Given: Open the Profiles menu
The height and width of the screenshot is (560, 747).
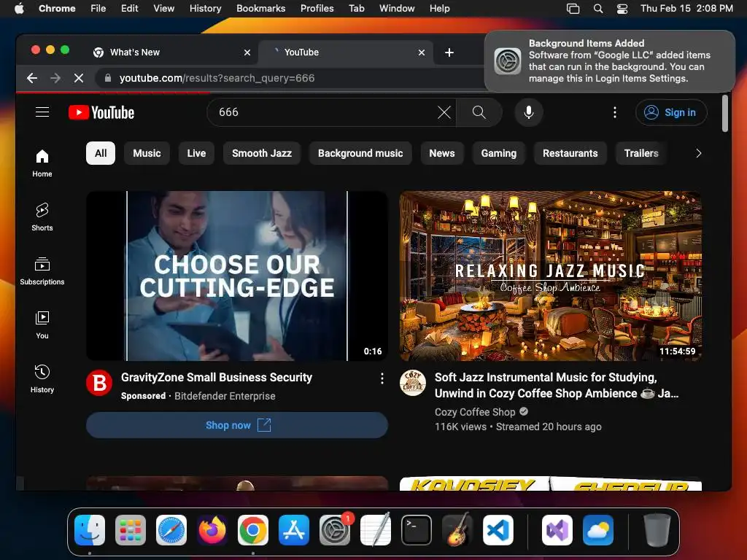Looking at the screenshot, I should point(317,9).
